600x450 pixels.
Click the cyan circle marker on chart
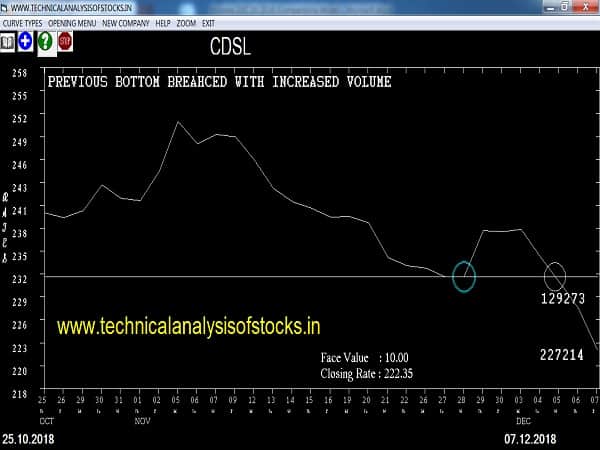(x=464, y=275)
